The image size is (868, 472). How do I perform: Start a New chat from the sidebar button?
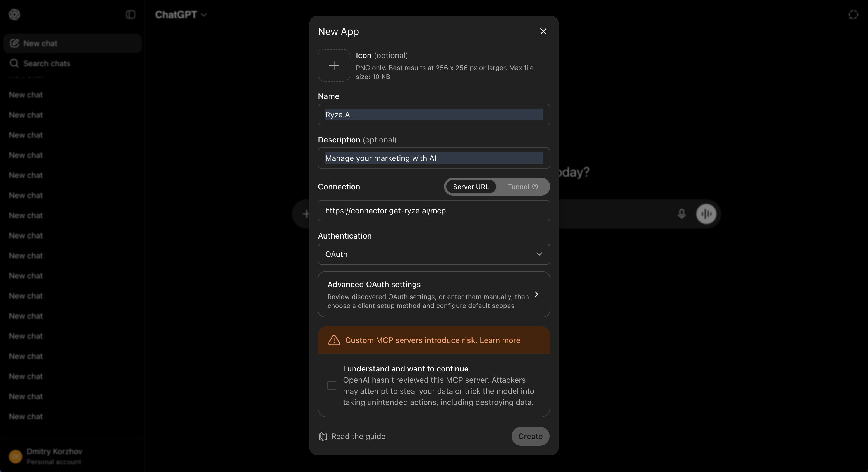[73, 44]
